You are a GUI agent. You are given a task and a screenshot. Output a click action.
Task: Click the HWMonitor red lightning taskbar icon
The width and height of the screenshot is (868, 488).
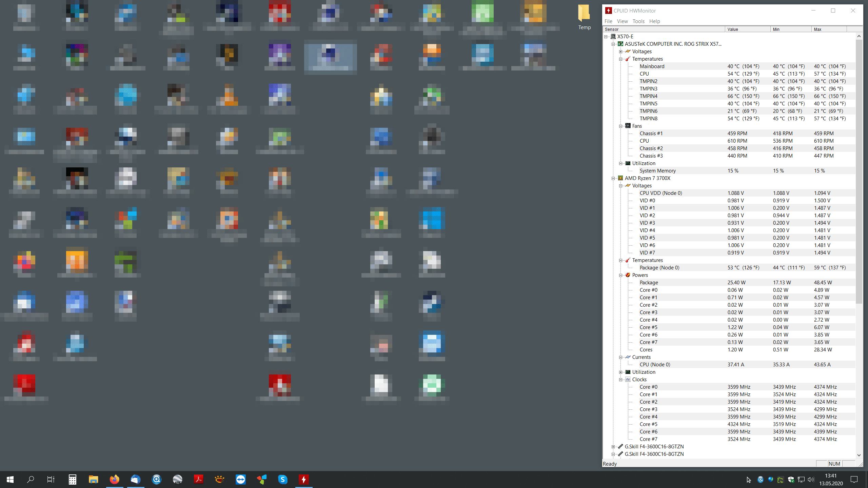point(303,479)
